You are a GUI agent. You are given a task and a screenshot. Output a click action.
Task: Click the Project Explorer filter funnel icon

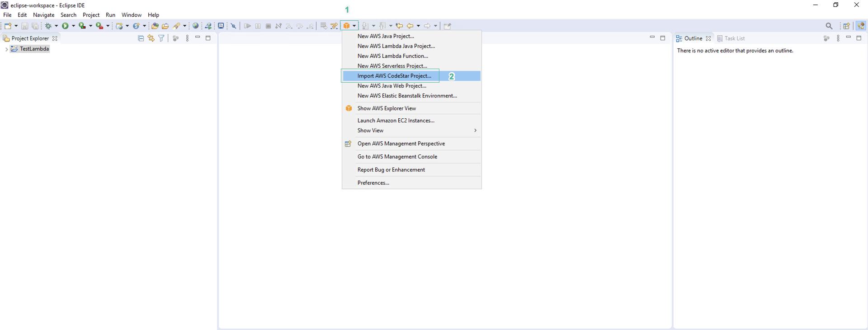[161, 38]
